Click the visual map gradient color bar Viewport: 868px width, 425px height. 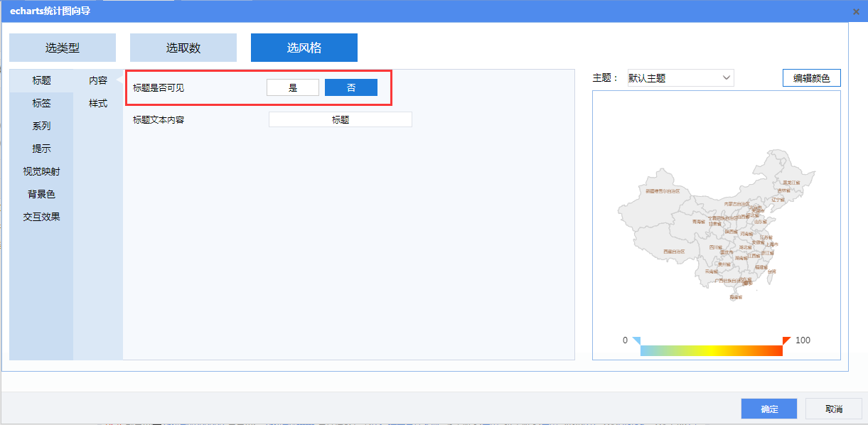[x=711, y=350]
